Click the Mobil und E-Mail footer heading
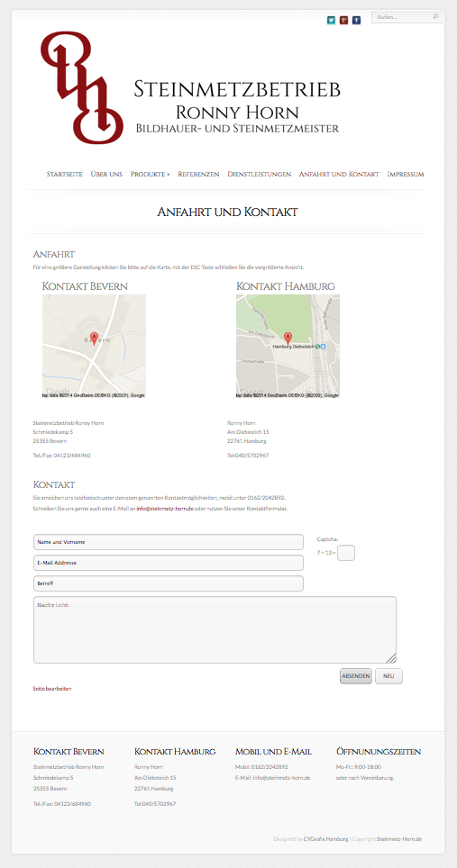The width and height of the screenshot is (457, 868). (x=274, y=752)
